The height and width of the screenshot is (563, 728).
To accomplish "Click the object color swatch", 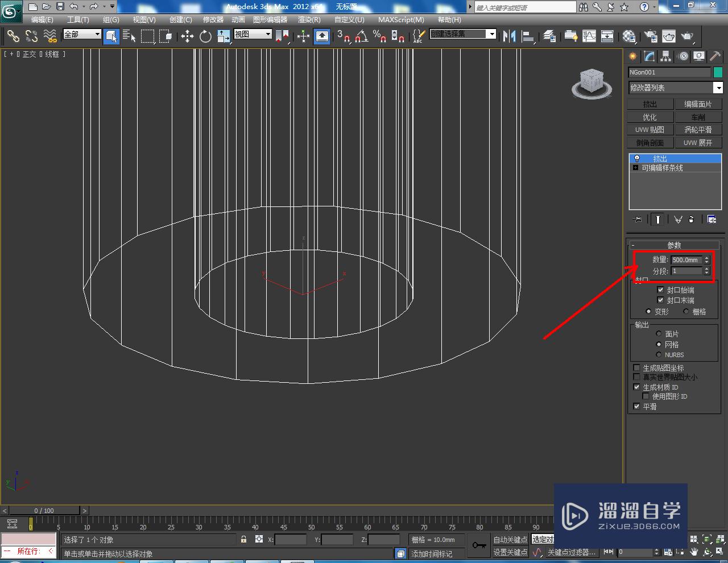I will tap(718, 72).
